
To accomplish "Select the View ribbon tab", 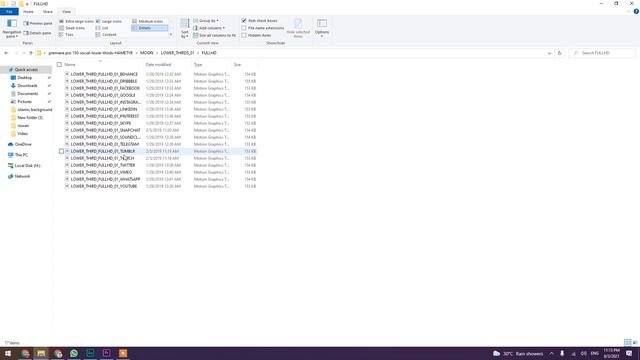I will point(67,12).
